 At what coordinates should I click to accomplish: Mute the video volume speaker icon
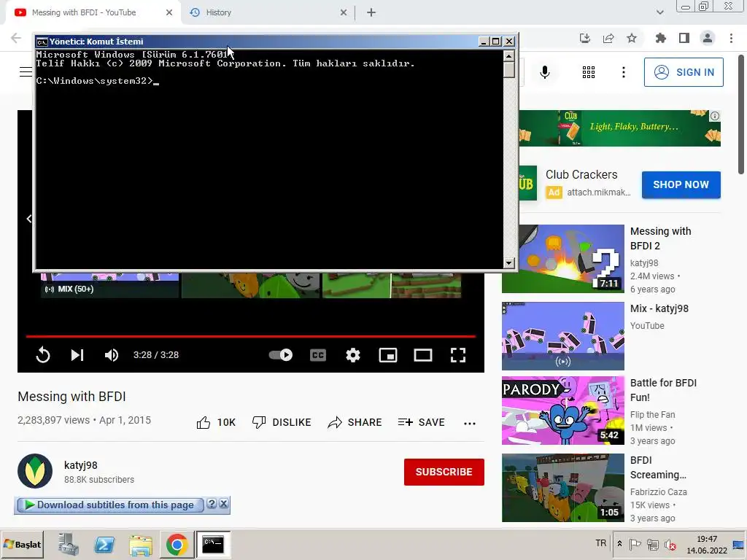click(112, 355)
